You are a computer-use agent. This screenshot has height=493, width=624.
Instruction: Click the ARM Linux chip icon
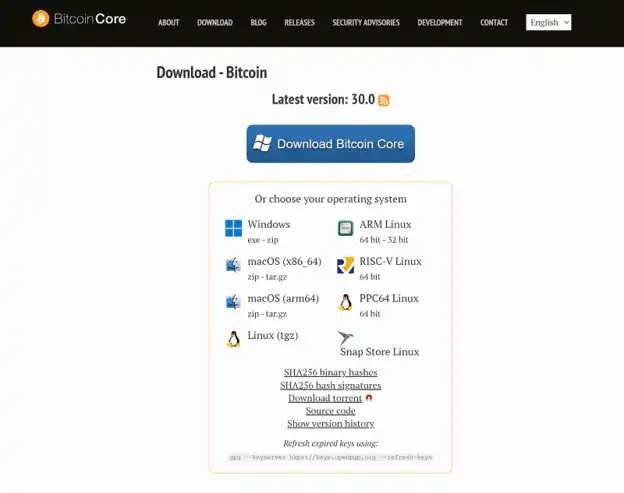coord(345,229)
